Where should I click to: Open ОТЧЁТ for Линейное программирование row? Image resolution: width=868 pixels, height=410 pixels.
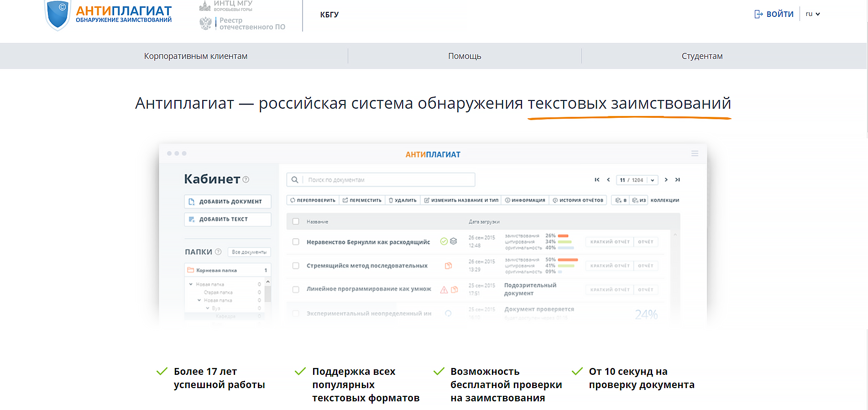[646, 289]
